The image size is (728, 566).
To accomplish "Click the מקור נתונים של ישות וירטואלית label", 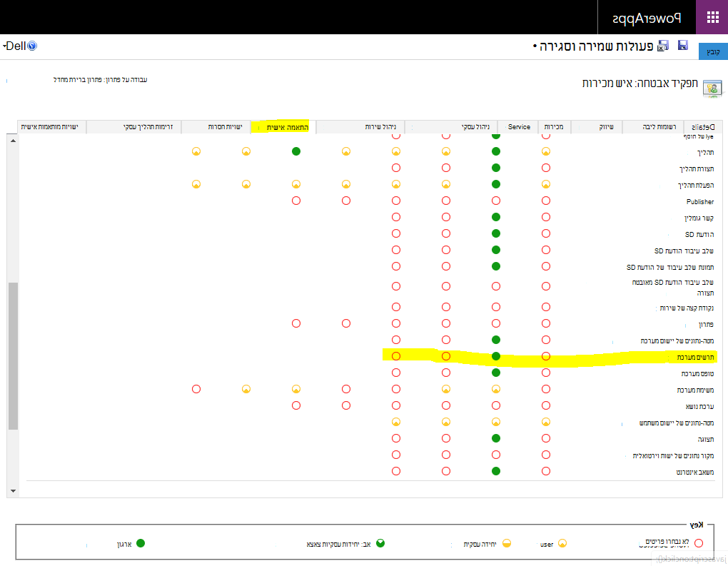I will point(673,455).
